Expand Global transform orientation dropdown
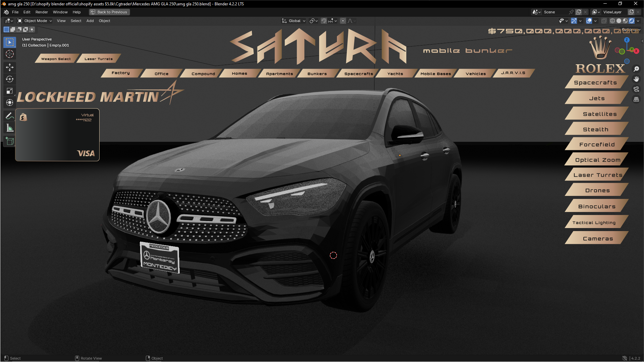The height and width of the screenshot is (362, 644). click(x=294, y=21)
